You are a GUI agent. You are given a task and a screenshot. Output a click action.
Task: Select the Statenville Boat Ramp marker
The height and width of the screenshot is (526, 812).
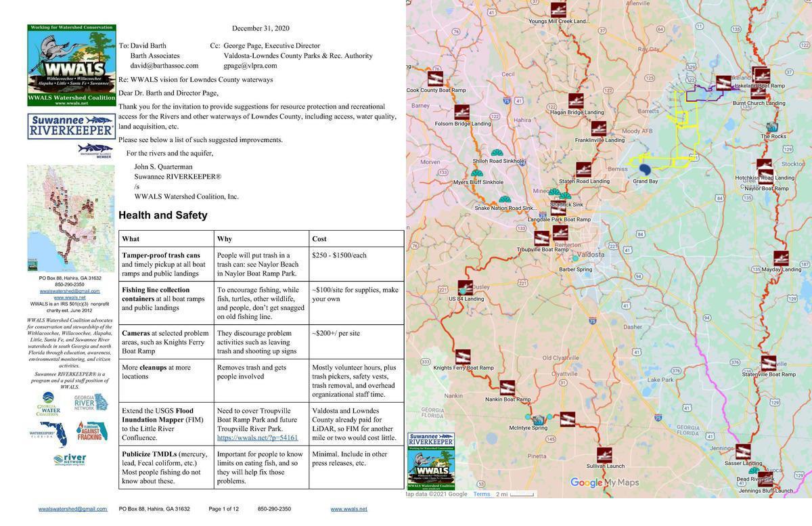click(x=769, y=363)
